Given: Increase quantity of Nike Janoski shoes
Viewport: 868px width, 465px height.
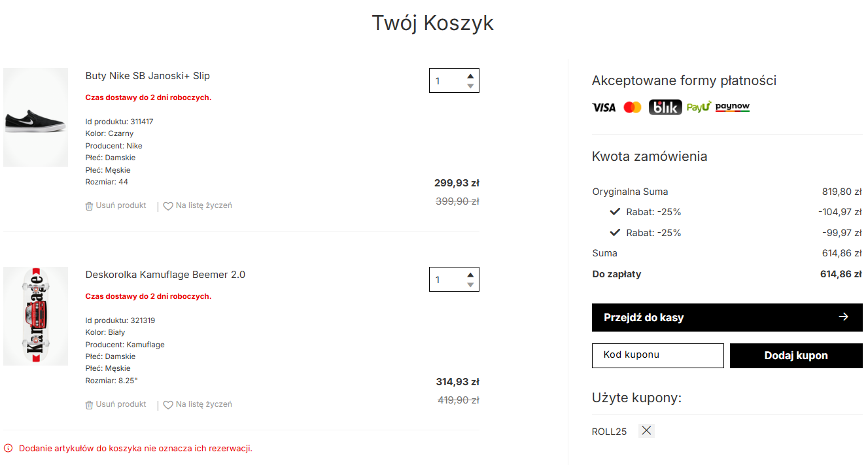Looking at the screenshot, I should coord(470,76).
